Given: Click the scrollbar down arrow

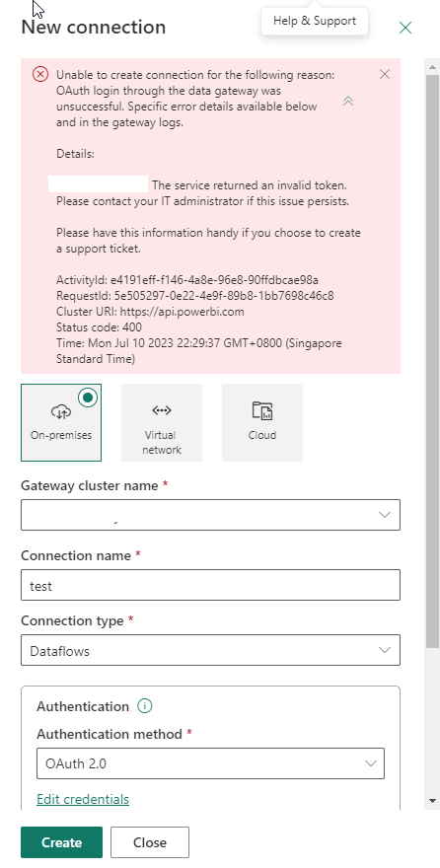Looking at the screenshot, I should tap(432, 801).
